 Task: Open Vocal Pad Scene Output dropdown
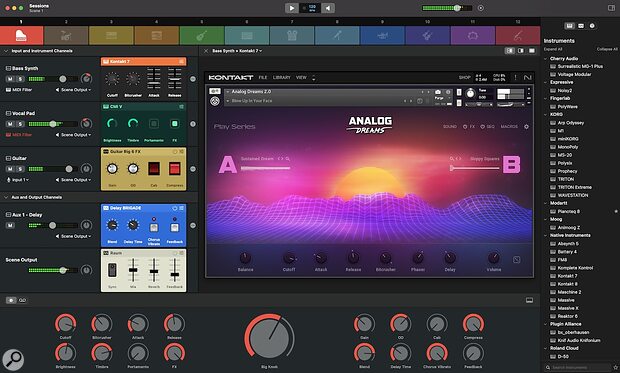(x=73, y=135)
